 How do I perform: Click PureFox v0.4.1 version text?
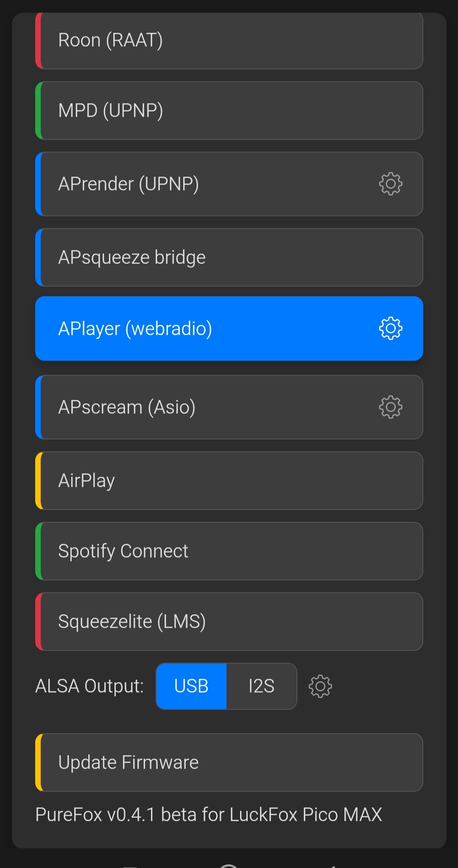point(209,815)
